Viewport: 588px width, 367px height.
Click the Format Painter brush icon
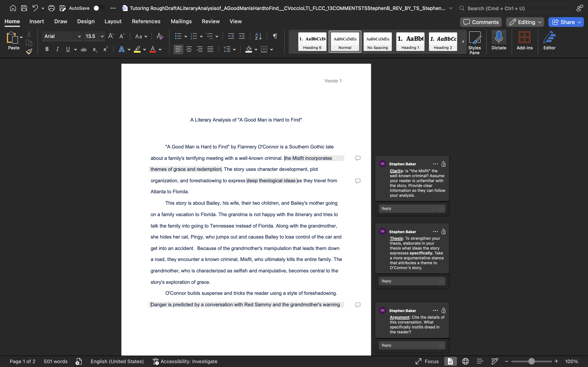pos(29,51)
